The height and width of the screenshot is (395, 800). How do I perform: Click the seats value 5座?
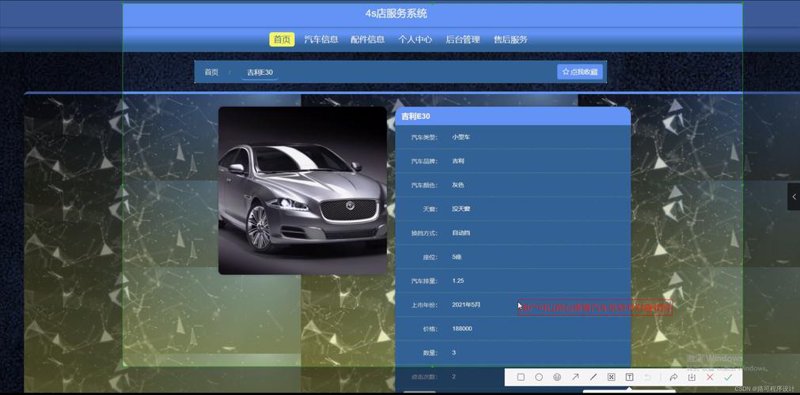(457, 257)
